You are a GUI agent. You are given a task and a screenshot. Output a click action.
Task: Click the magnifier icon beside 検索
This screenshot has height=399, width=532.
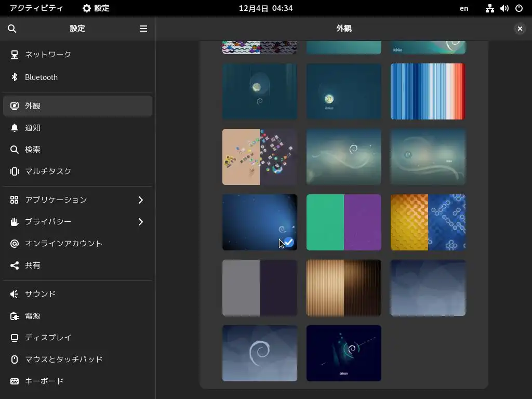14,149
